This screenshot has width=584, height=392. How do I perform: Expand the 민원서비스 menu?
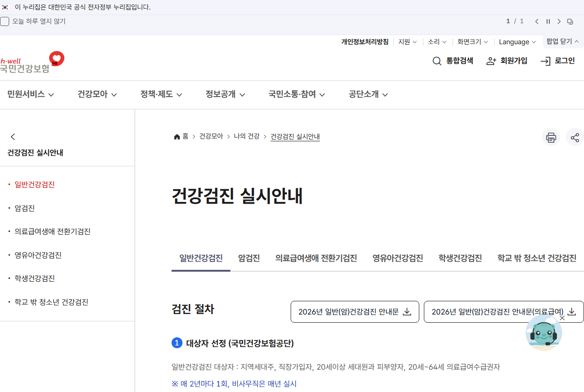click(31, 94)
